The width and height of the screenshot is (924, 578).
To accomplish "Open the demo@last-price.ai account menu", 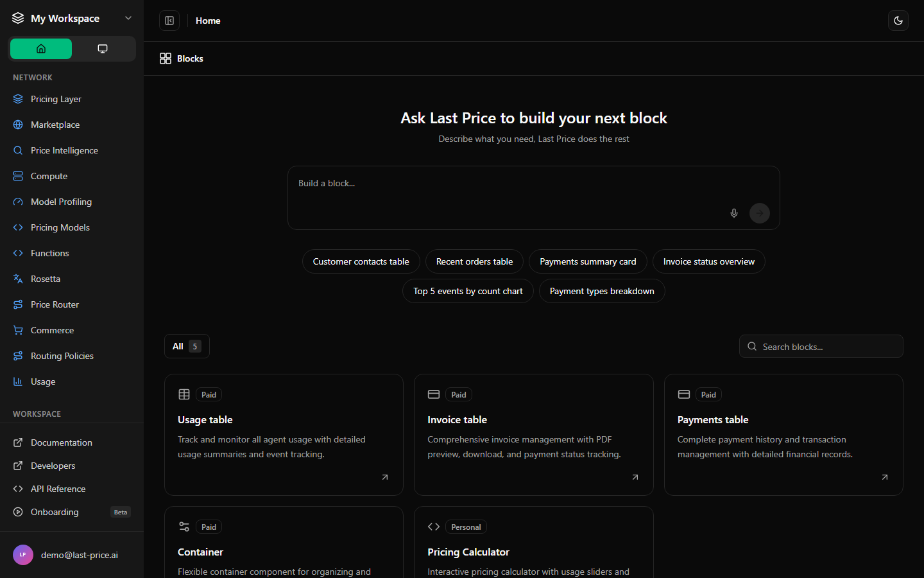I will point(72,555).
